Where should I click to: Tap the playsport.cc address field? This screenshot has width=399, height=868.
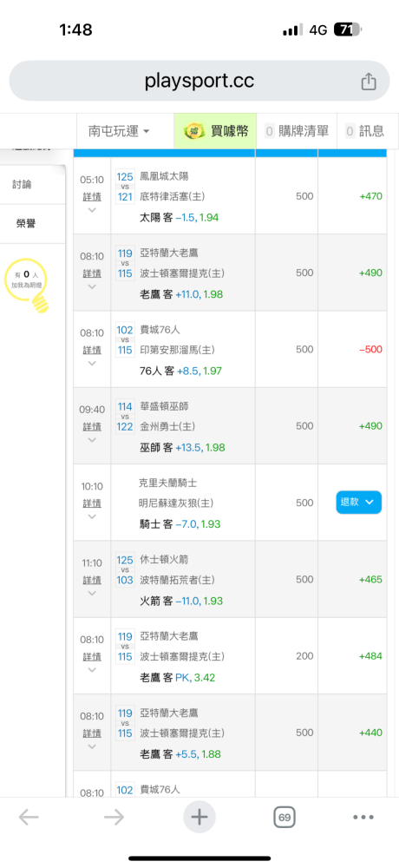coord(199,81)
